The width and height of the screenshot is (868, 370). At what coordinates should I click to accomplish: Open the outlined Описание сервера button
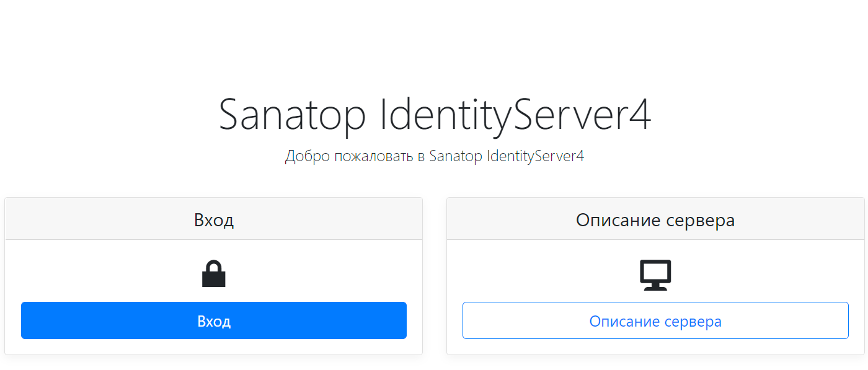[x=655, y=320]
